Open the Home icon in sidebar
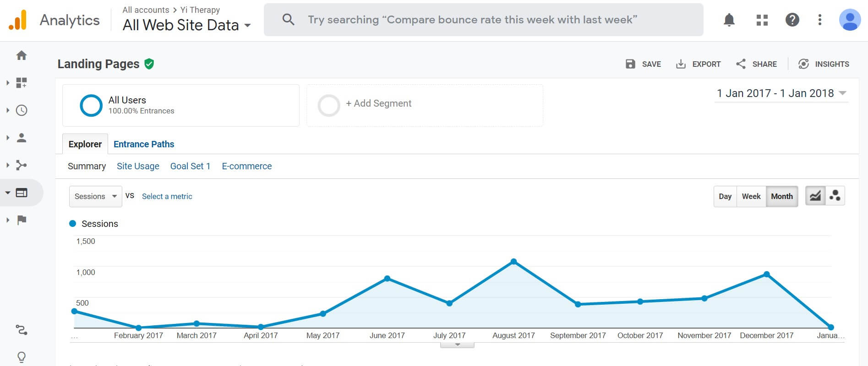 (22, 55)
